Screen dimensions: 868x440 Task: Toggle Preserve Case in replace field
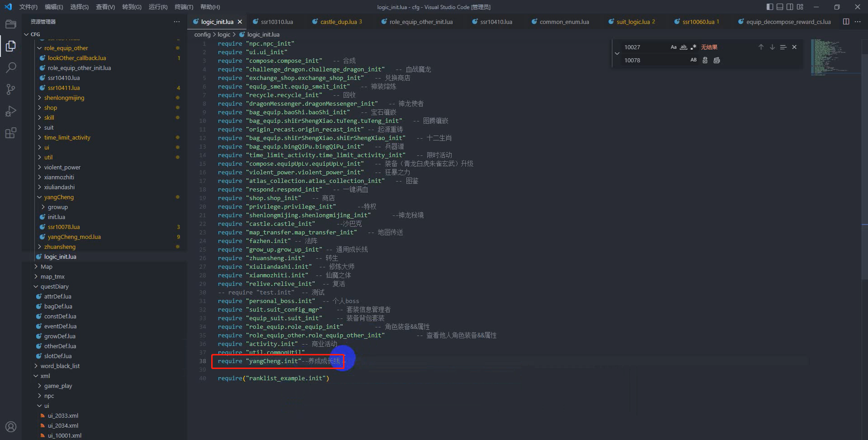click(x=693, y=60)
